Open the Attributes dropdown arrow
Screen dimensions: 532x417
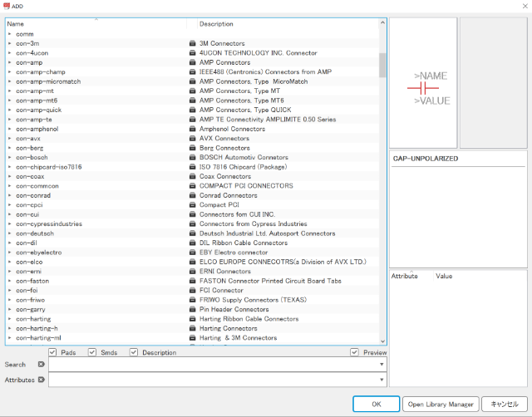coord(382,380)
